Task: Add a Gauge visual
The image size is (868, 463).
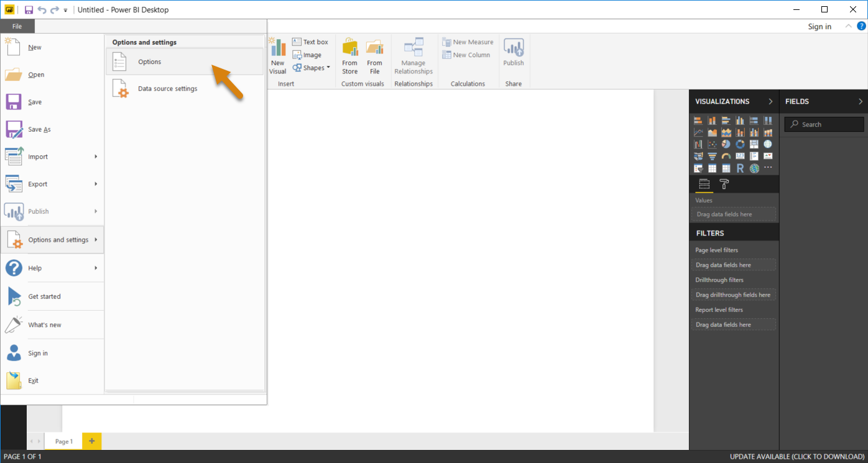Action: (x=726, y=156)
